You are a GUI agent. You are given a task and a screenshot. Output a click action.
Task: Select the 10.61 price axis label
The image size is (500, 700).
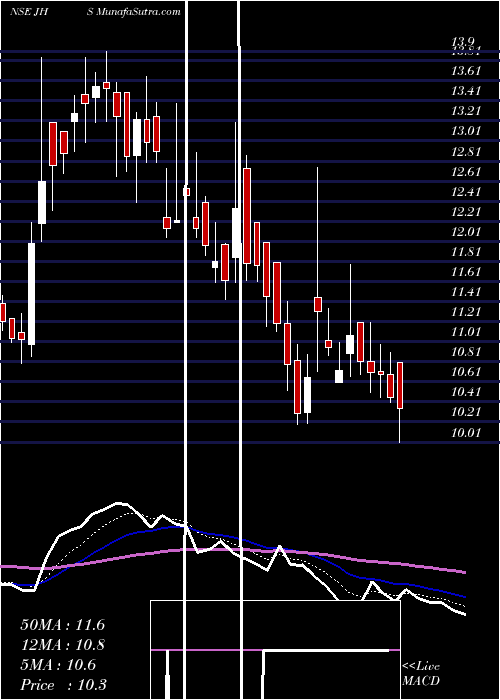coord(466,372)
